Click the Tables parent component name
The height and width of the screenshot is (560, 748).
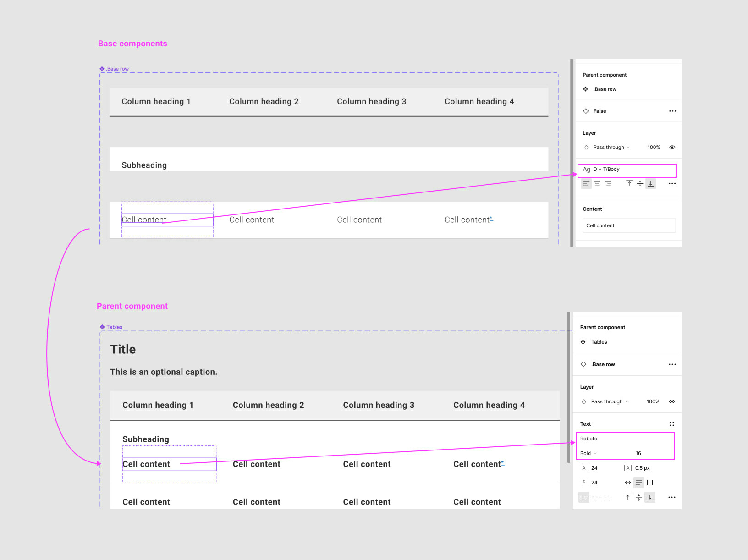599,342
